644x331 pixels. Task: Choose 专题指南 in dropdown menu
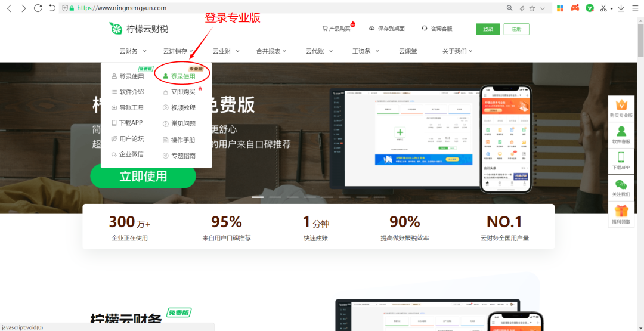(179, 156)
